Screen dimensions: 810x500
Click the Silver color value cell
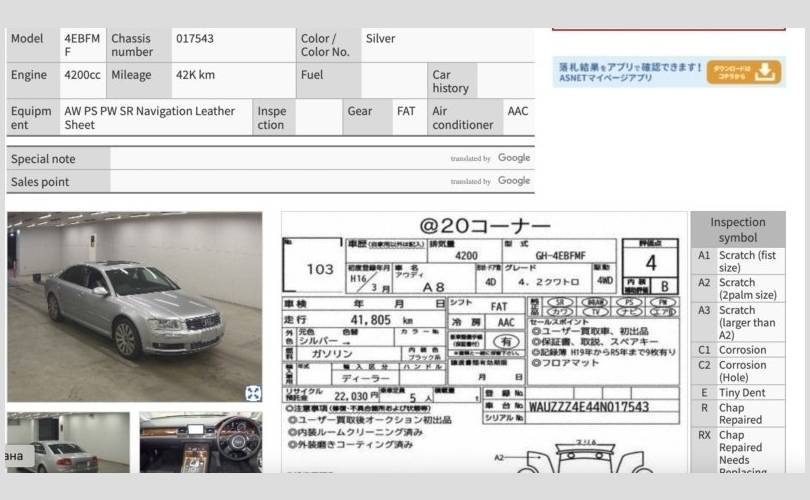[380, 39]
